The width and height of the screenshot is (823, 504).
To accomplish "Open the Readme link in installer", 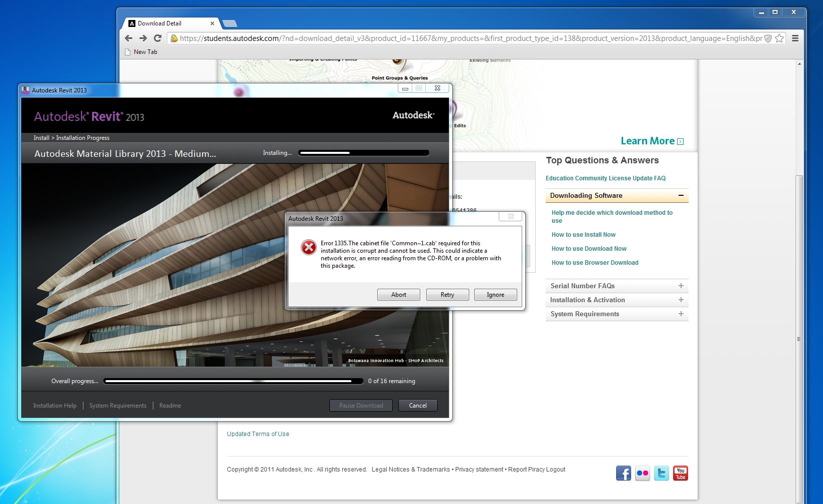I will coord(170,406).
